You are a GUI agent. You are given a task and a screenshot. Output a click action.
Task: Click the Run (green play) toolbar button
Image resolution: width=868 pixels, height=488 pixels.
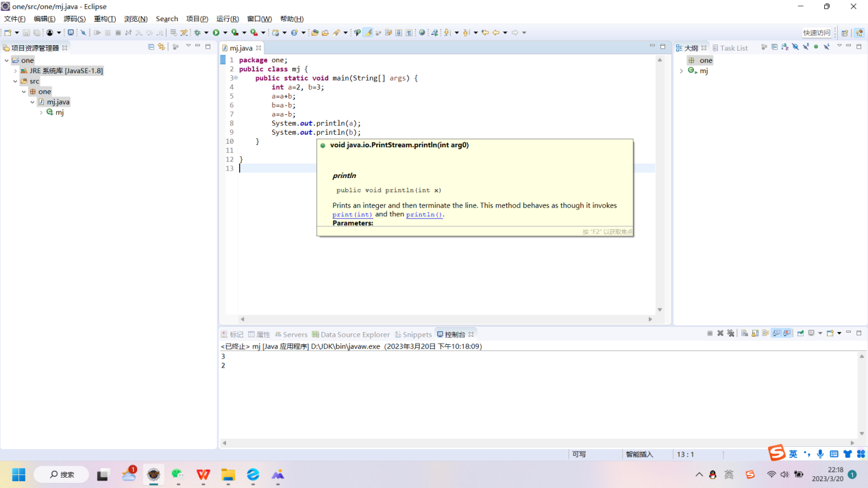click(216, 32)
